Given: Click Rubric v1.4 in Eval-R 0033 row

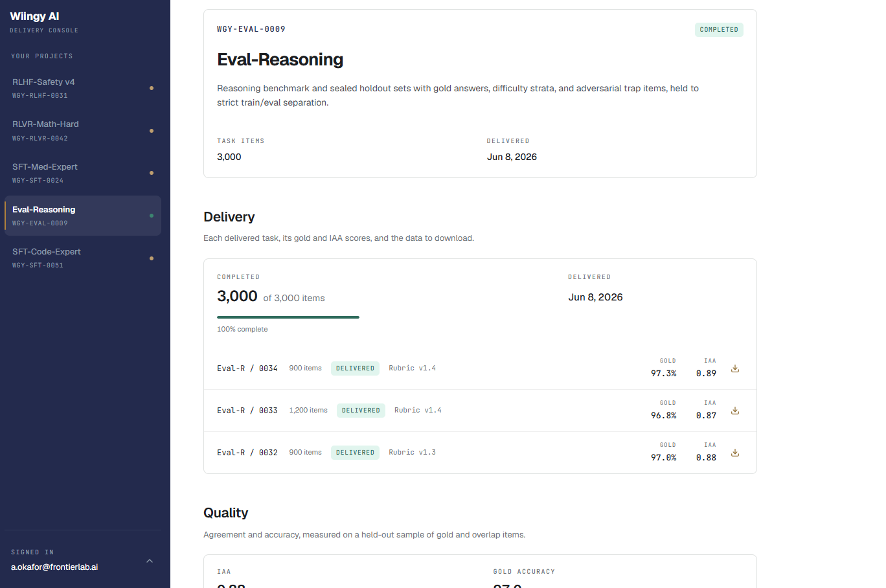Looking at the screenshot, I should click(418, 411).
